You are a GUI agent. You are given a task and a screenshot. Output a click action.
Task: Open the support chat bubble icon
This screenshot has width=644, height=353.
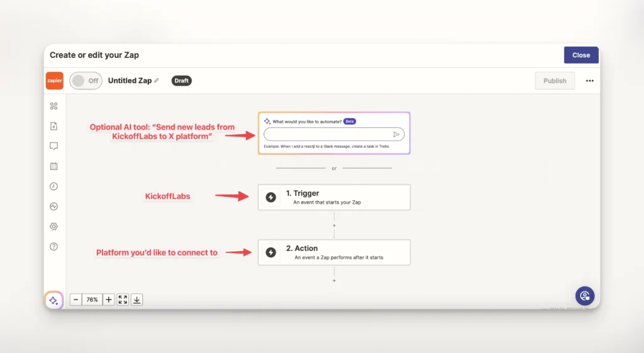[x=585, y=296]
